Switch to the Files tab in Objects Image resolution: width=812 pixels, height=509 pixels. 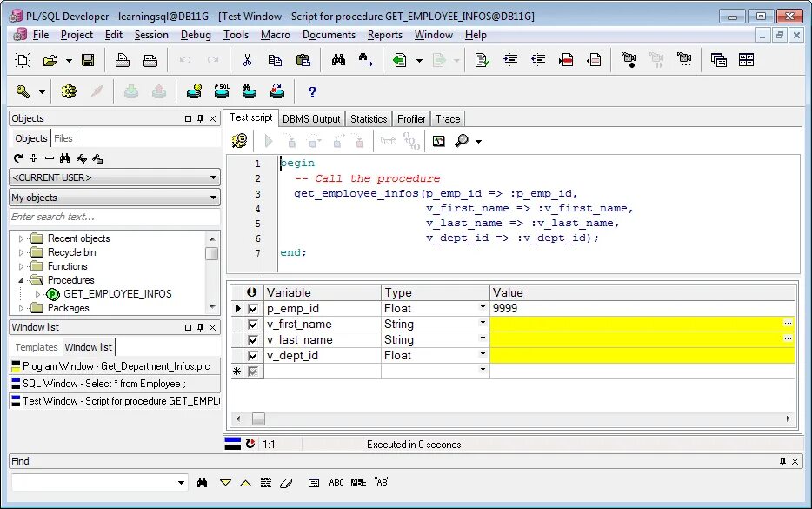click(x=63, y=138)
